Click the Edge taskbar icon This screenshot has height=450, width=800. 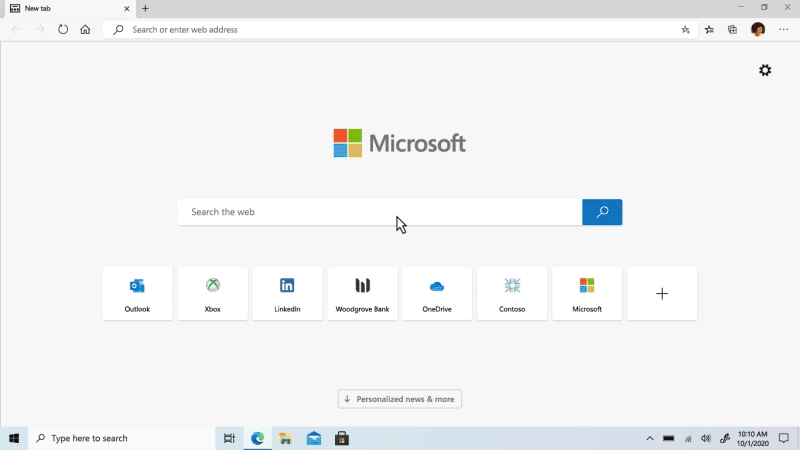[x=258, y=438]
